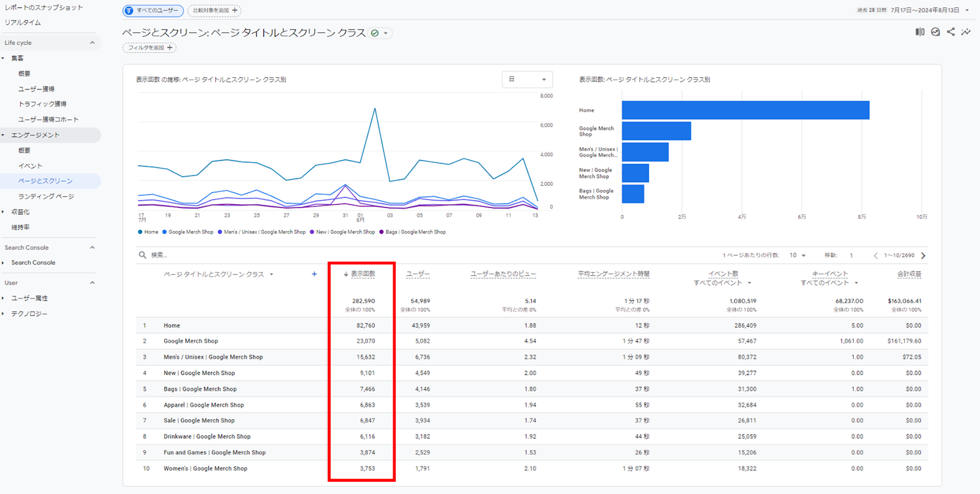Image resolution: width=980 pixels, height=494 pixels.
Task: Open the trend insights sparkline icon
Action: [x=966, y=32]
